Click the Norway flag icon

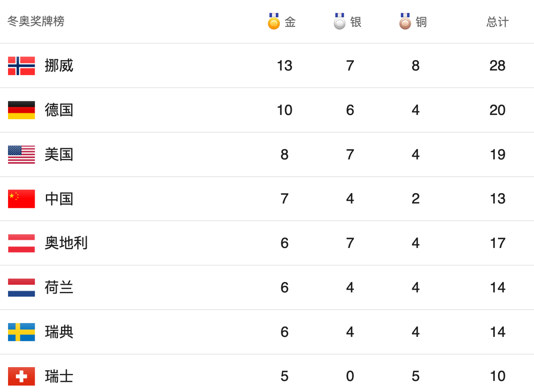pyautogui.click(x=21, y=66)
